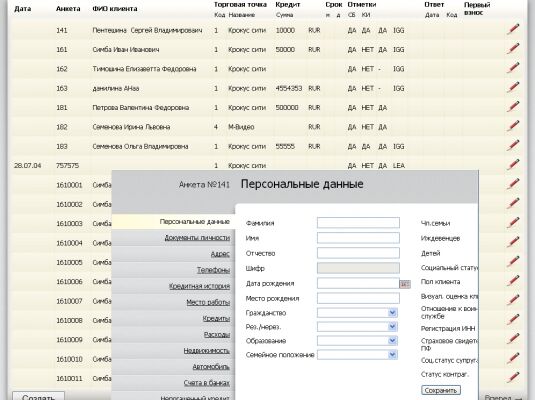Click credit amount 4554353
The height and width of the screenshot is (400, 535).
(x=289, y=88)
